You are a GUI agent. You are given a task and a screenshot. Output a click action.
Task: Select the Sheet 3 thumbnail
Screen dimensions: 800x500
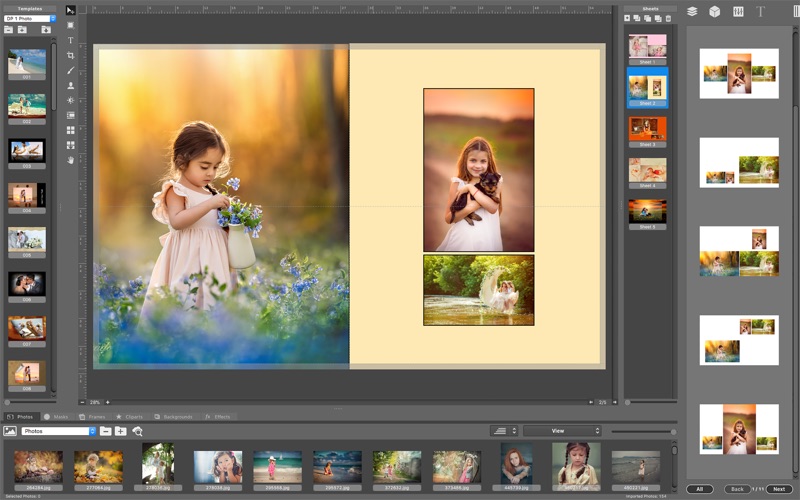tap(647, 129)
